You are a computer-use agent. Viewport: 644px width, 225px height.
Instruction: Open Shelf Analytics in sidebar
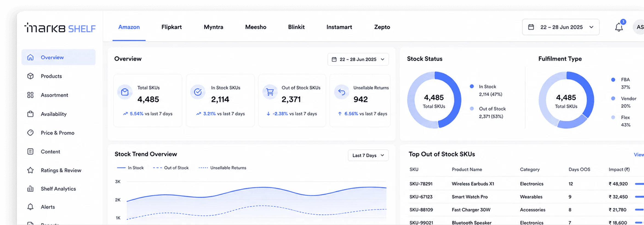59,189
